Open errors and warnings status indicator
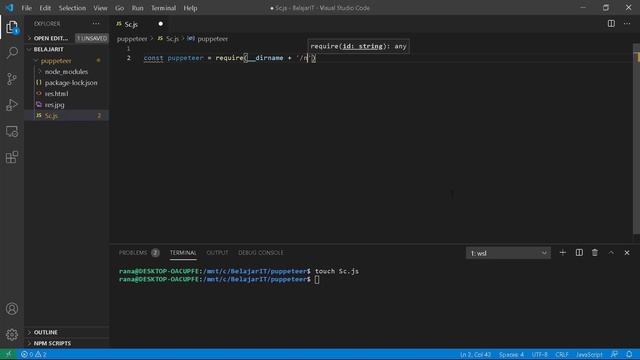Viewport: 640px width, 360px height. pos(34,354)
